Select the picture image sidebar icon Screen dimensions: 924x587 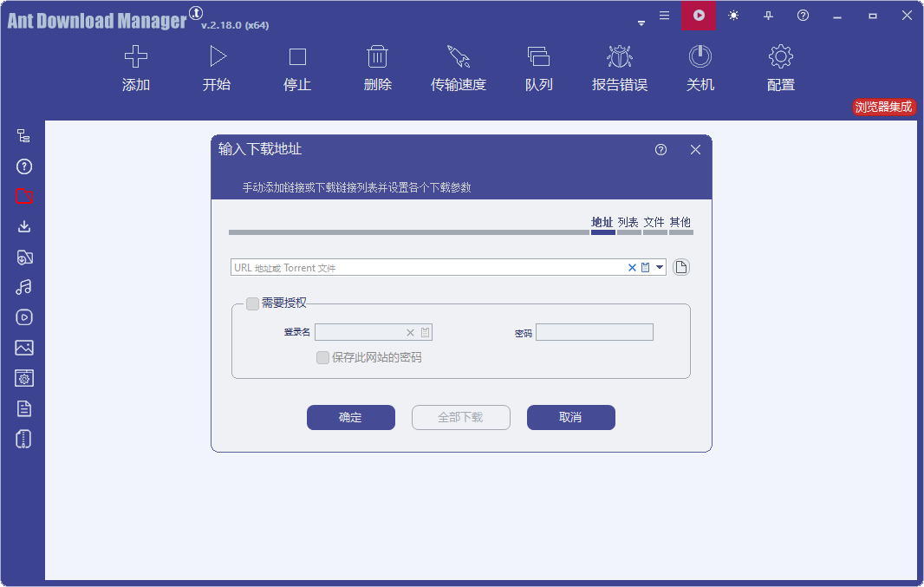point(23,348)
